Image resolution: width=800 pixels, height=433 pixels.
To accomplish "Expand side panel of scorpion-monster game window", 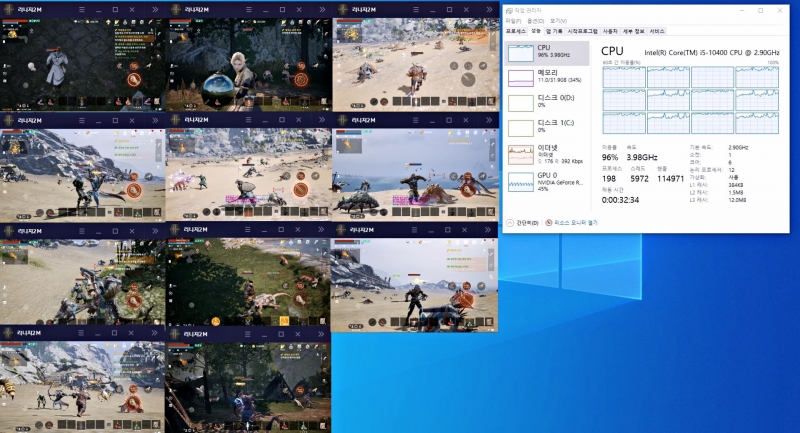I will [x=489, y=120].
